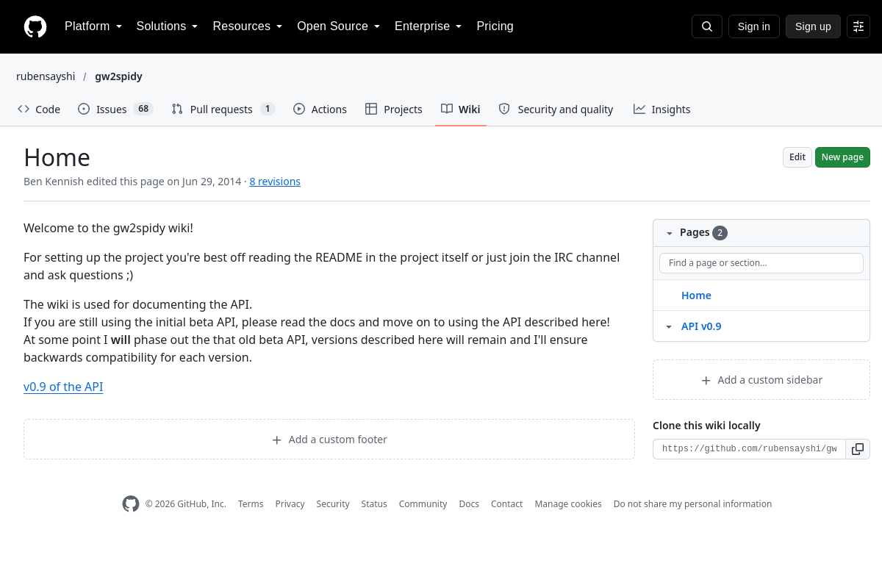Copy the wiki clone URL
Image resolution: width=882 pixels, height=588 pixels.
click(858, 449)
